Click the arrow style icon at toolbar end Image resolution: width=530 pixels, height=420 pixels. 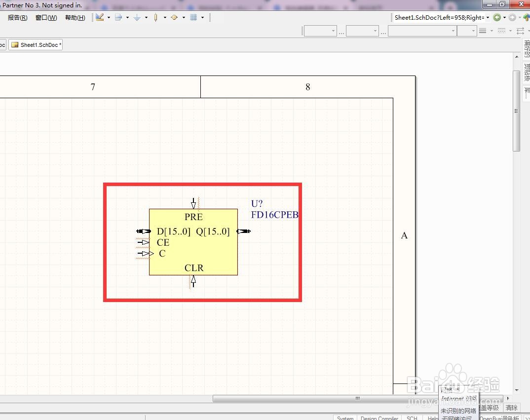point(521,31)
